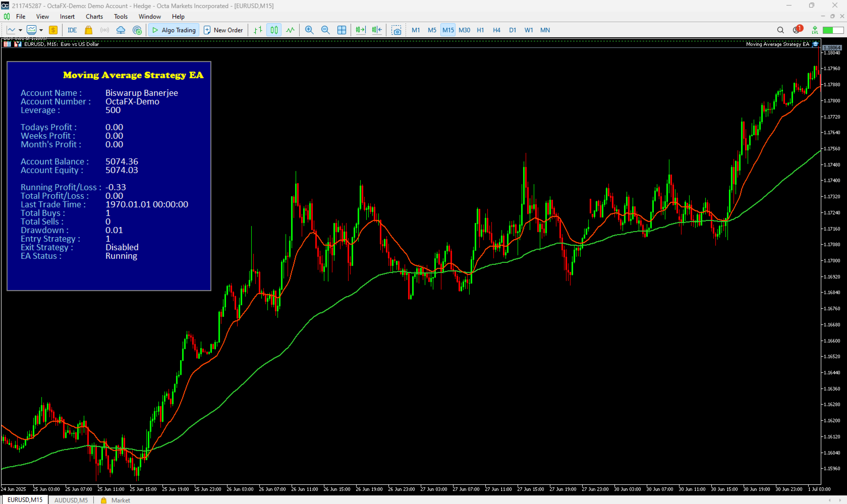Click the Exit Strategy Disabled value

(x=122, y=248)
